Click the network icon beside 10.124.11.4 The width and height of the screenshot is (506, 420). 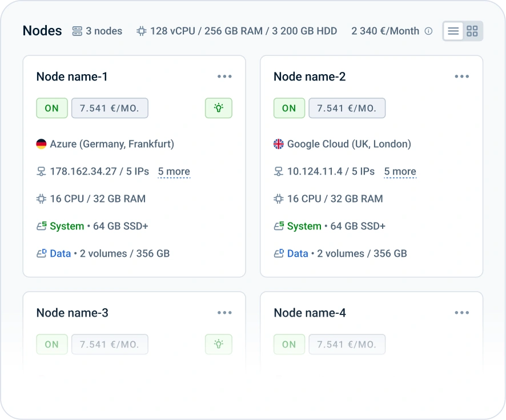(x=278, y=172)
